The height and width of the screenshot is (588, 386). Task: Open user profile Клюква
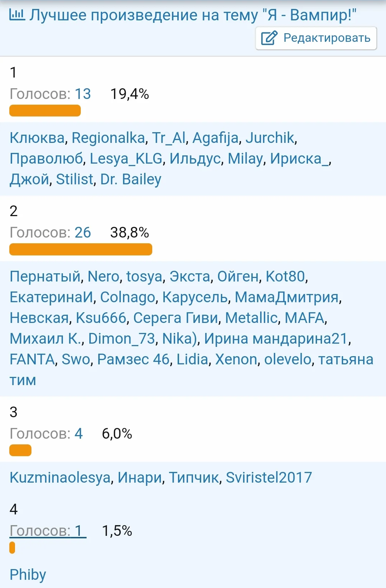click(x=37, y=138)
